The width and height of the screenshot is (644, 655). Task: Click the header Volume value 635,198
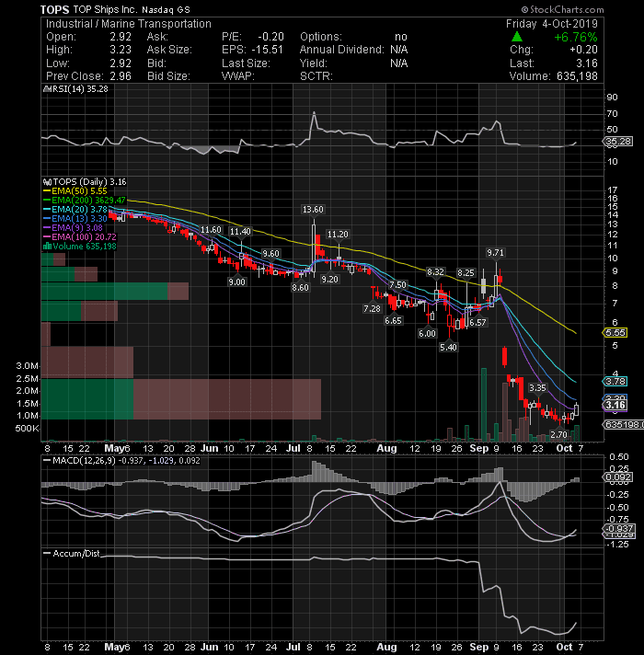[x=577, y=76]
